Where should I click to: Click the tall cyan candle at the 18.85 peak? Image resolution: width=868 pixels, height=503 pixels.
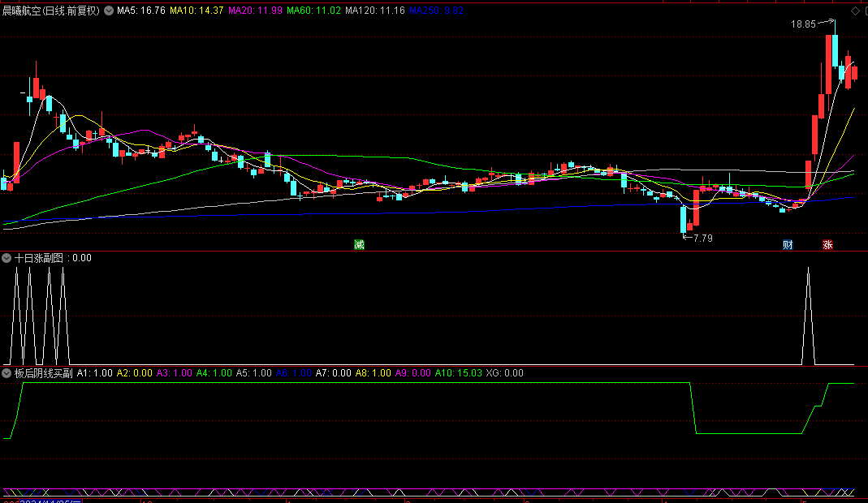coord(835,51)
